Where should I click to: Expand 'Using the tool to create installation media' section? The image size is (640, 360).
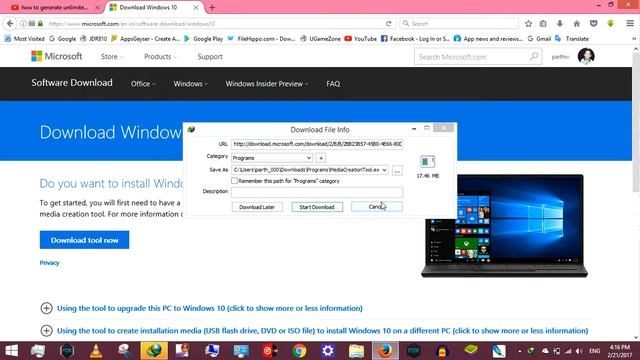pyautogui.click(x=314, y=331)
